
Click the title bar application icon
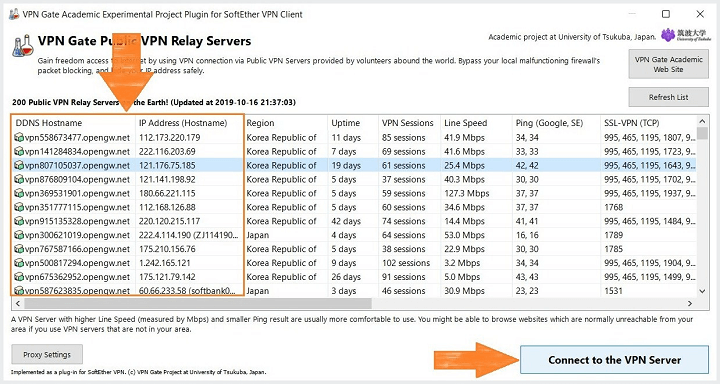(x=14, y=14)
